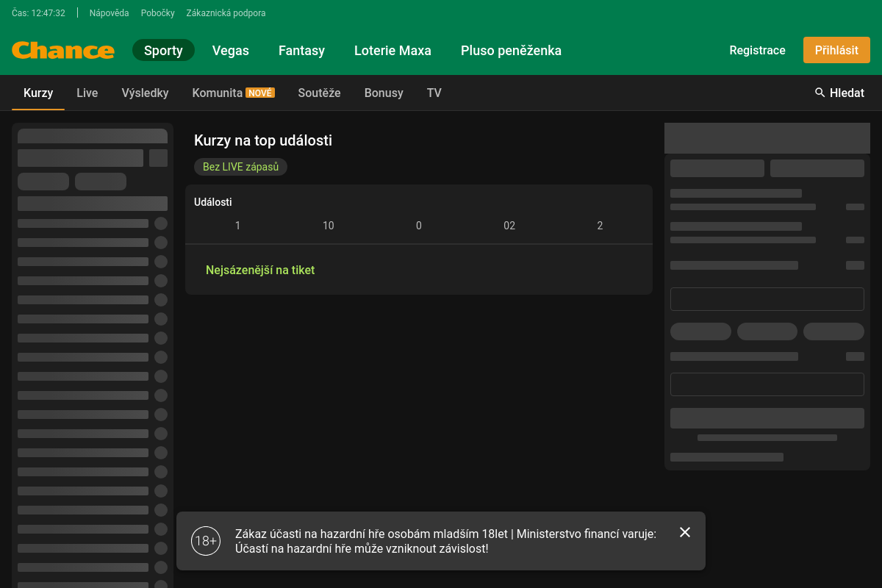Click the Chance logo
Screen dimensions: 882x588
click(63, 51)
